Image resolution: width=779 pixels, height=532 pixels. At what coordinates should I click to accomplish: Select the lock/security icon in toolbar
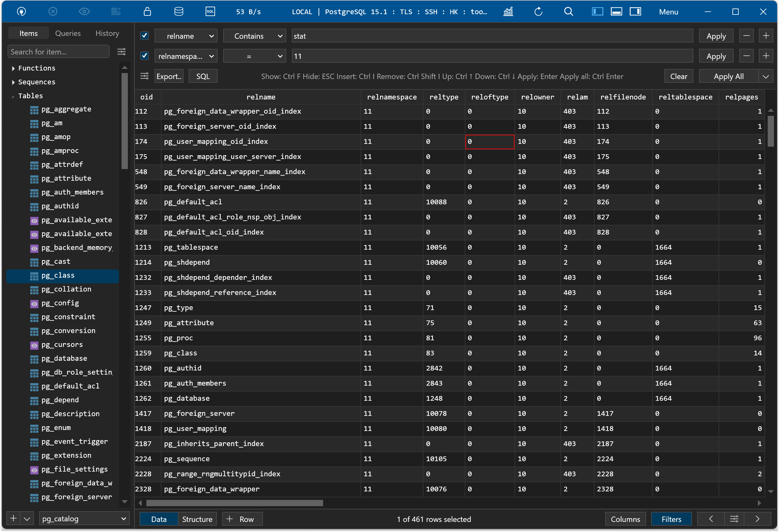147,11
